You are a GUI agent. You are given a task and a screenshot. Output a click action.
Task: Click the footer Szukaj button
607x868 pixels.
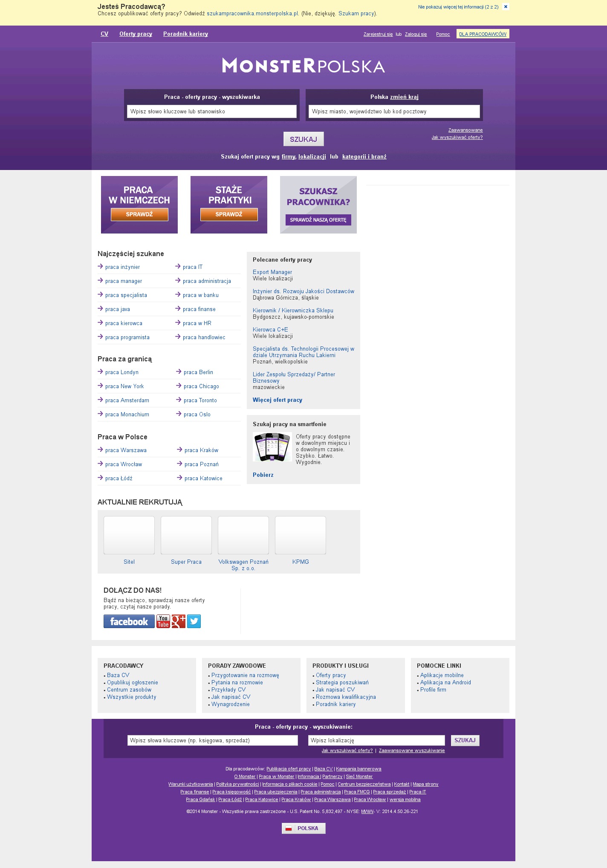coord(465,741)
